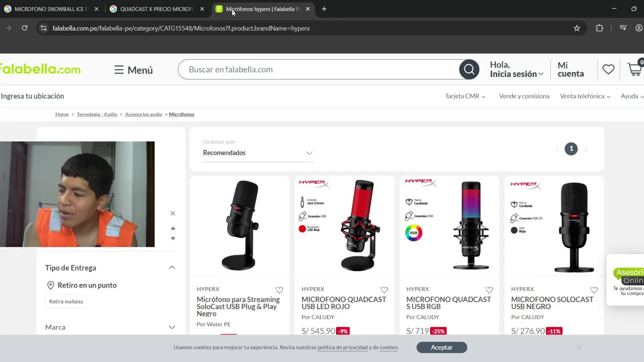Close the filter panel with the X
The width and height of the screenshot is (644, 362).
point(173,213)
